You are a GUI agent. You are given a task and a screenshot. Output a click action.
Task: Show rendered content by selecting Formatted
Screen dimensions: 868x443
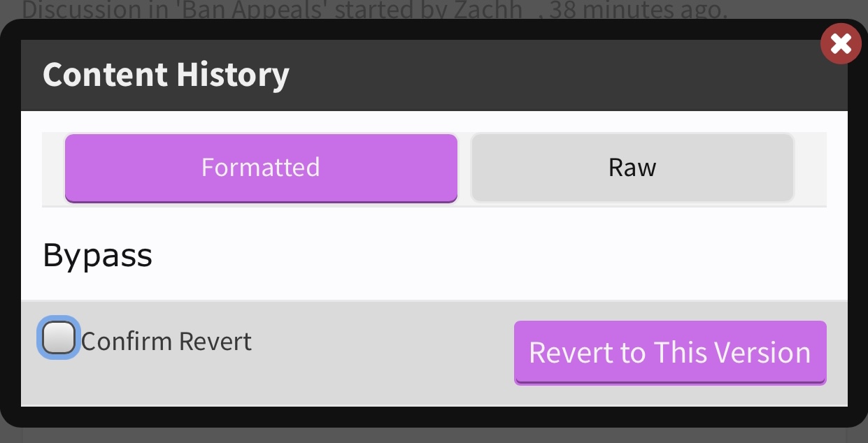point(261,168)
